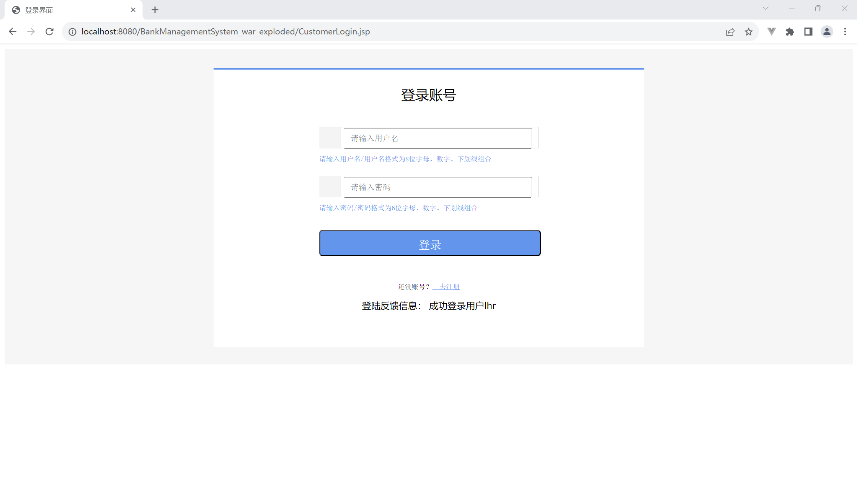The width and height of the screenshot is (857, 504).
Task: Open the site information icon
Action: (x=72, y=32)
